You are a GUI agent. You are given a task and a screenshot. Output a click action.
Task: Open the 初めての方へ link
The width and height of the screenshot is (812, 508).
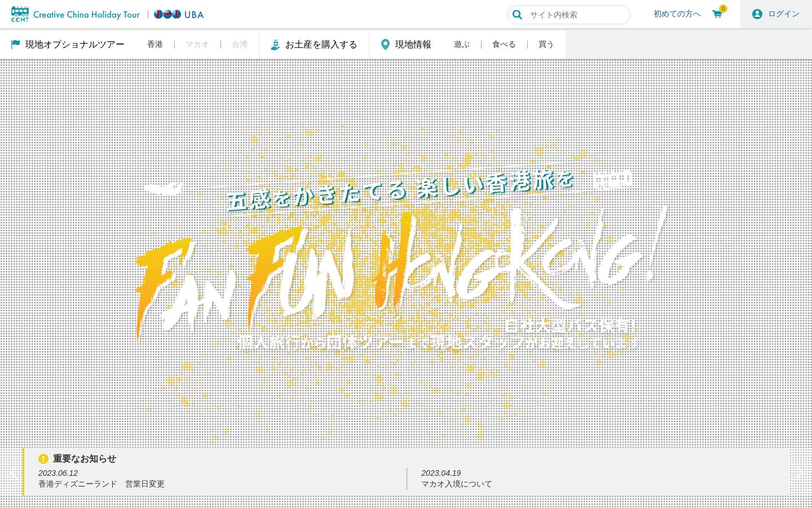(x=677, y=14)
